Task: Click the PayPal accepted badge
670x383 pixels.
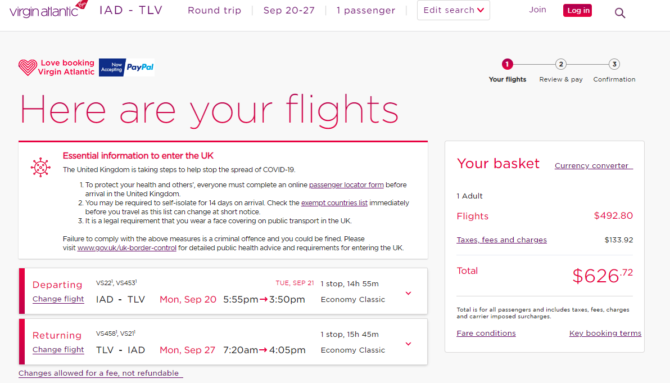Action: tap(126, 67)
